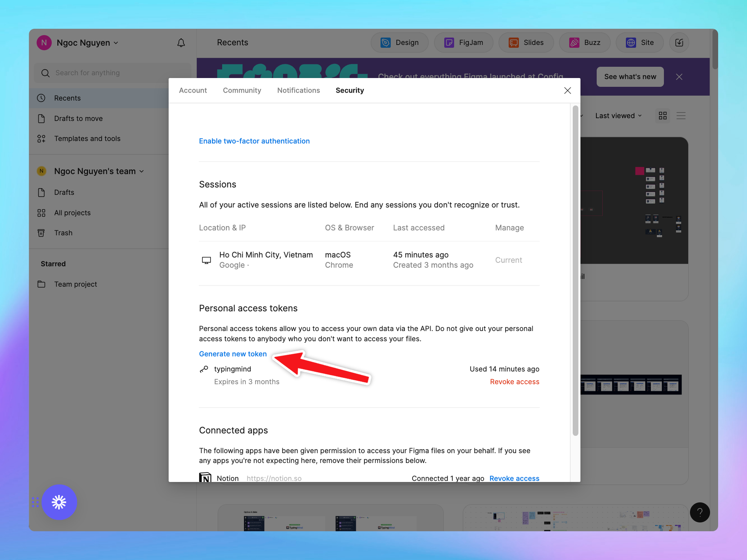Open the Notifications settings tab
Image resolution: width=747 pixels, height=560 pixels.
pyautogui.click(x=298, y=90)
